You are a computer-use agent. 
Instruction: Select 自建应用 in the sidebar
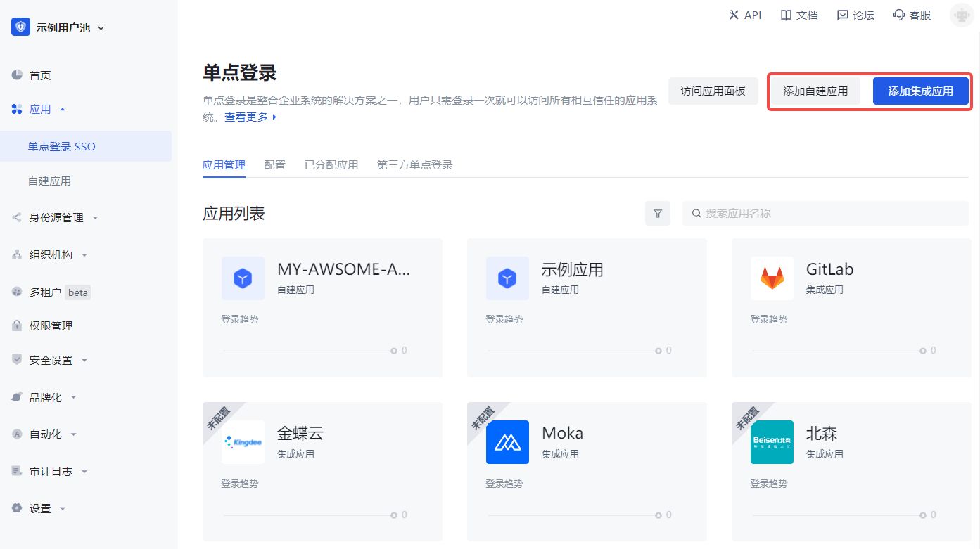pyautogui.click(x=49, y=181)
